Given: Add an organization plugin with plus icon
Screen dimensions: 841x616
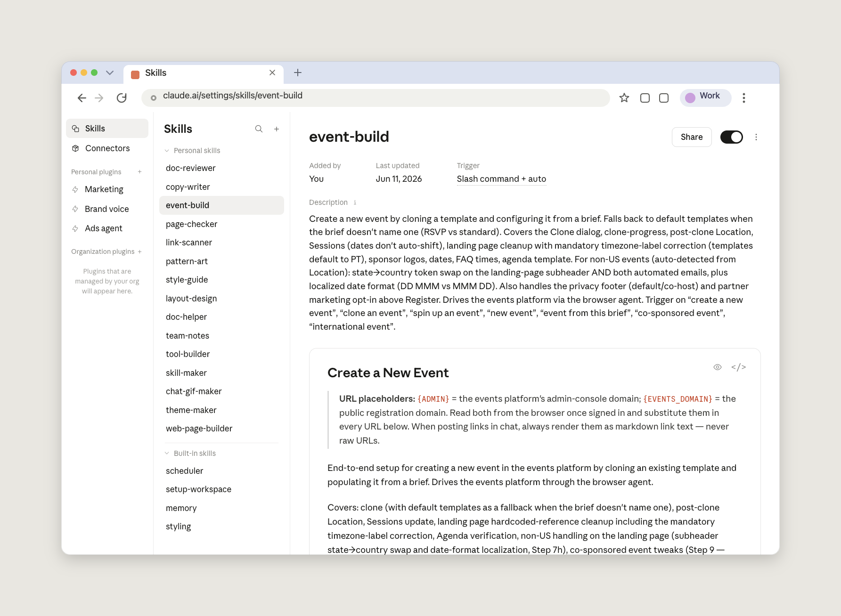Looking at the screenshot, I should pyautogui.click(x=139, y=251).
